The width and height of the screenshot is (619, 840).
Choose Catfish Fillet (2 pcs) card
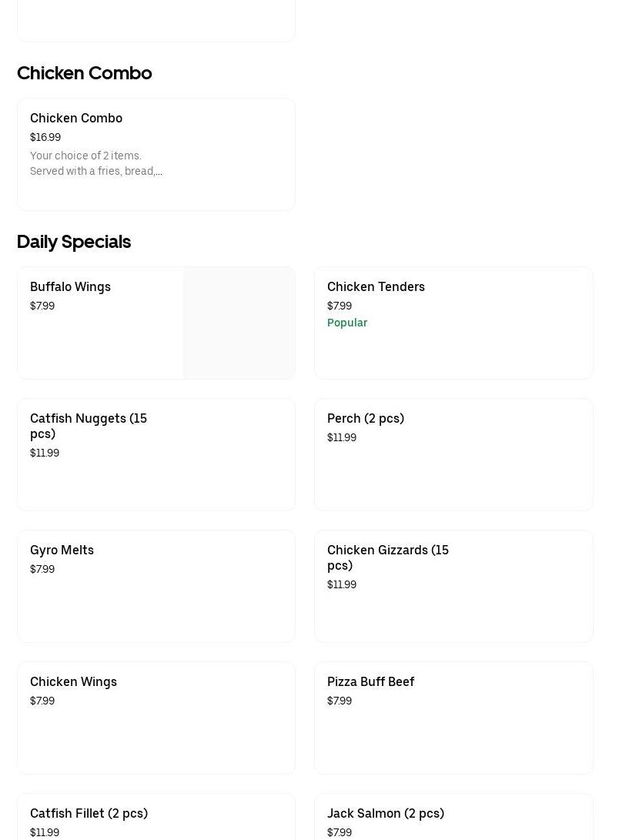coord(156,816)
